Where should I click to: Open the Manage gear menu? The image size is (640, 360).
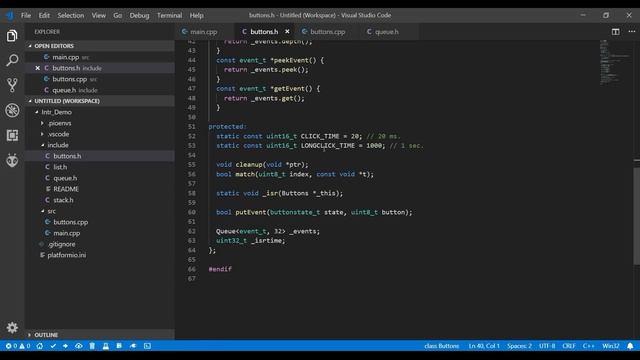12,327
